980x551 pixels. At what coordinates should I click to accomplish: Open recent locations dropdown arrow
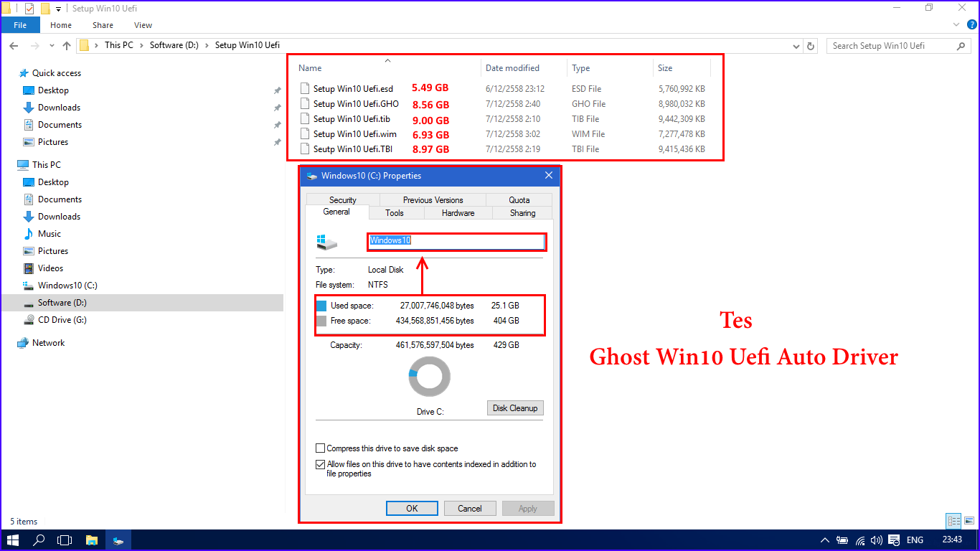pos(50,46)
